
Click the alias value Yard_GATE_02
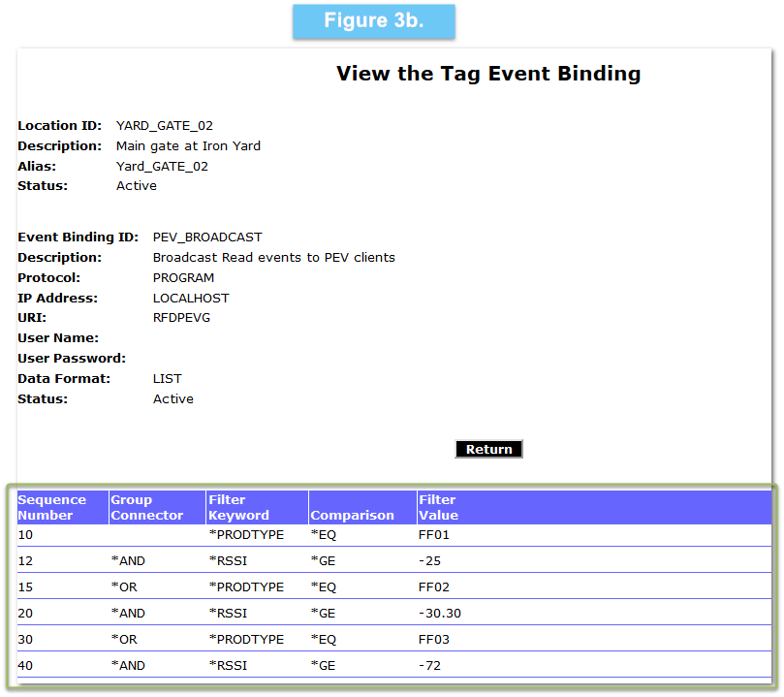pos(162,166)
